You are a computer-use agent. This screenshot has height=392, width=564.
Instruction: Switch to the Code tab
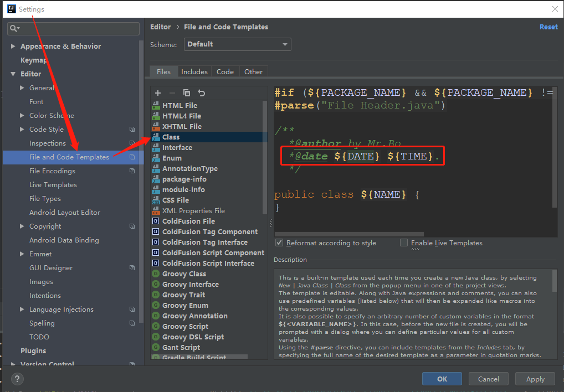225,71
